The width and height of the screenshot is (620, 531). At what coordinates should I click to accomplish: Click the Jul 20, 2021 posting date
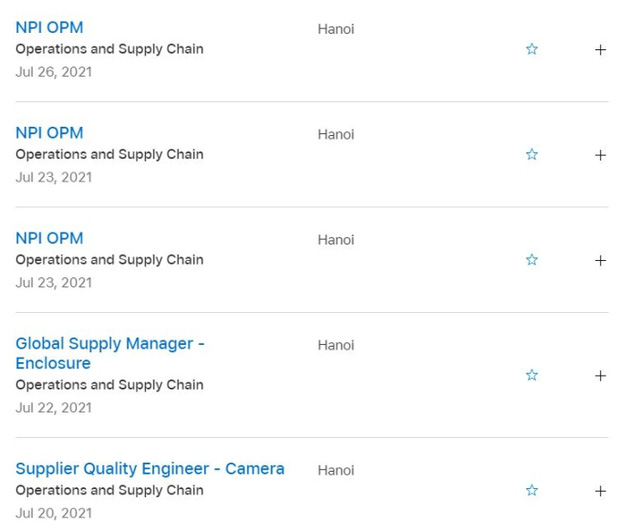53,513
